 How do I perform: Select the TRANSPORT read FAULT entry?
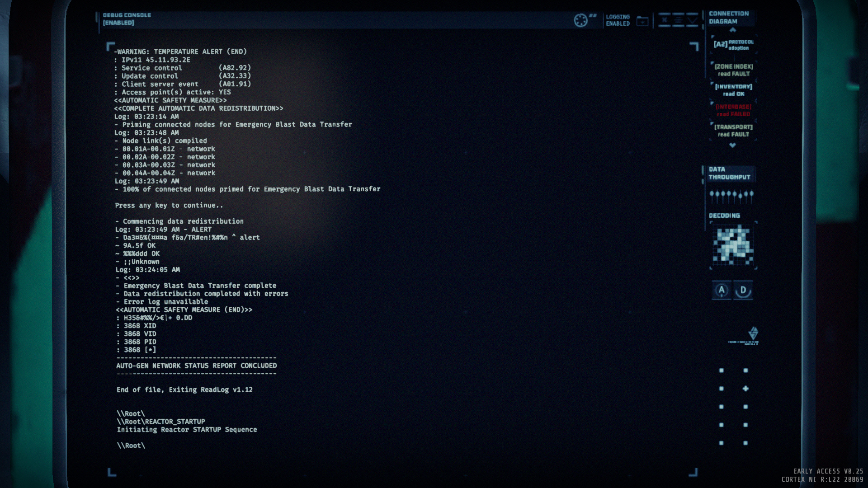(733, 131)
